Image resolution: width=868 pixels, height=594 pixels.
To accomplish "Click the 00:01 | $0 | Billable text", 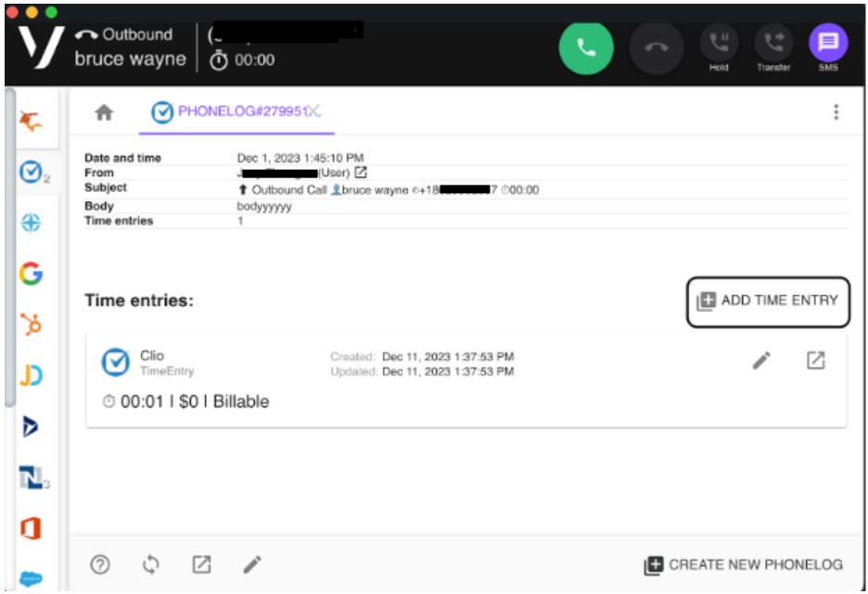I will click(195, 402).
